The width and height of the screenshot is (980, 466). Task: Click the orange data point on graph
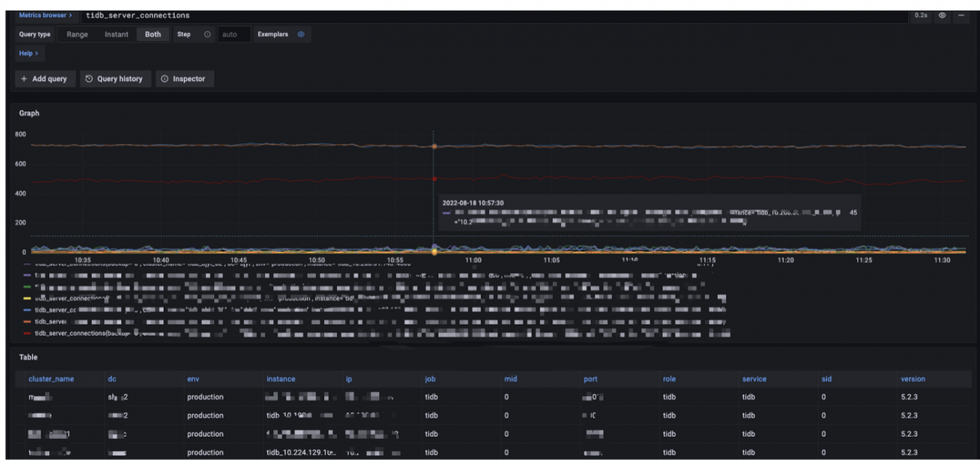434,146
